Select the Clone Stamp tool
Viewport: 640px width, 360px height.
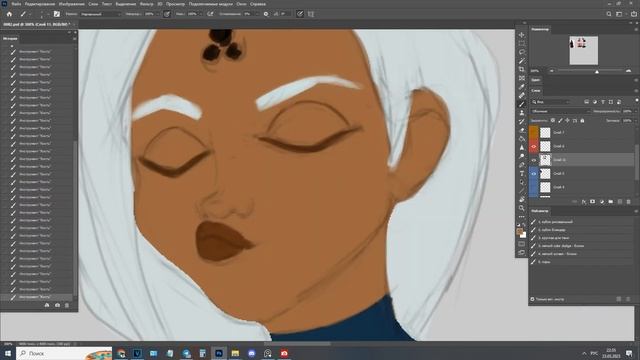point(522,113)
